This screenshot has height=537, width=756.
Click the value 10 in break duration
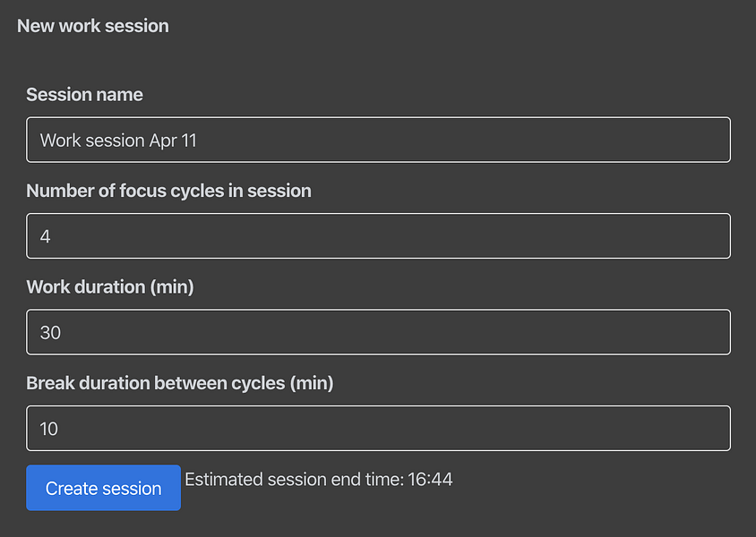click(x=49, y=430)
